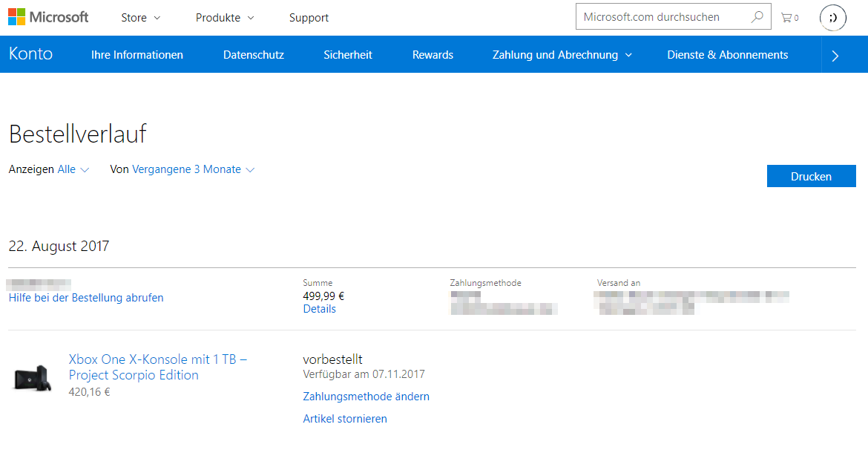Select the 499,99 € total amount
This screenshot has width=868, height=453.
(323, 296)
